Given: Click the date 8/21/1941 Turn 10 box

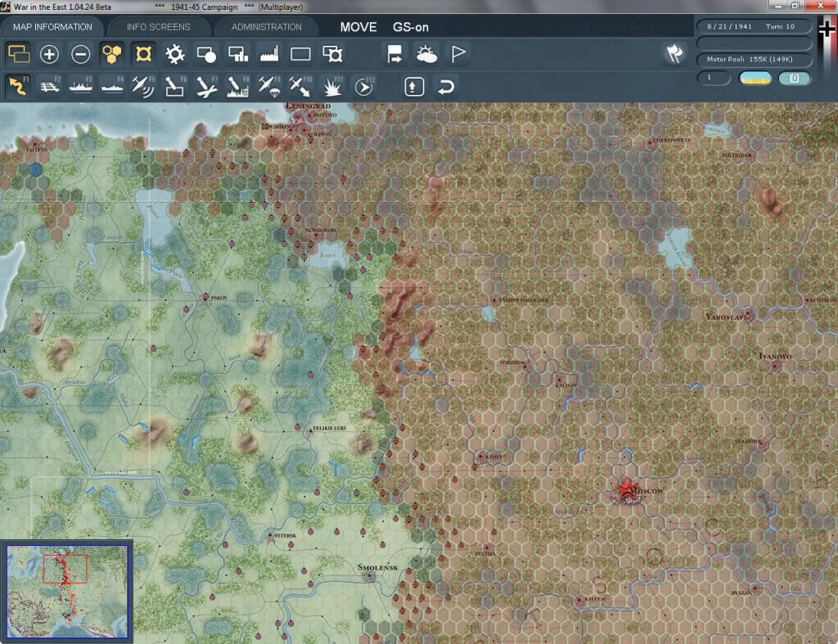Looking at the screenshot, I should [x=754, y=26].
